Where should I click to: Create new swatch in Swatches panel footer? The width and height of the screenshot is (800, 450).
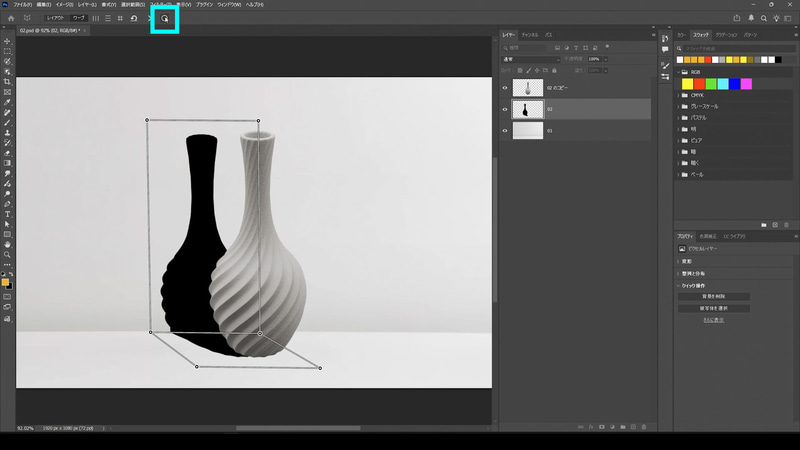pos(775,225)
